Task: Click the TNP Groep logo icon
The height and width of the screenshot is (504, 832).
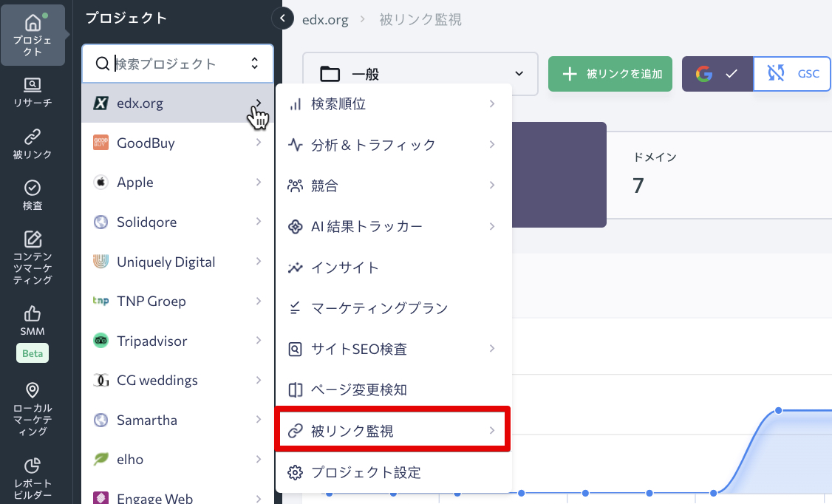Action: (x=100, y=301)
